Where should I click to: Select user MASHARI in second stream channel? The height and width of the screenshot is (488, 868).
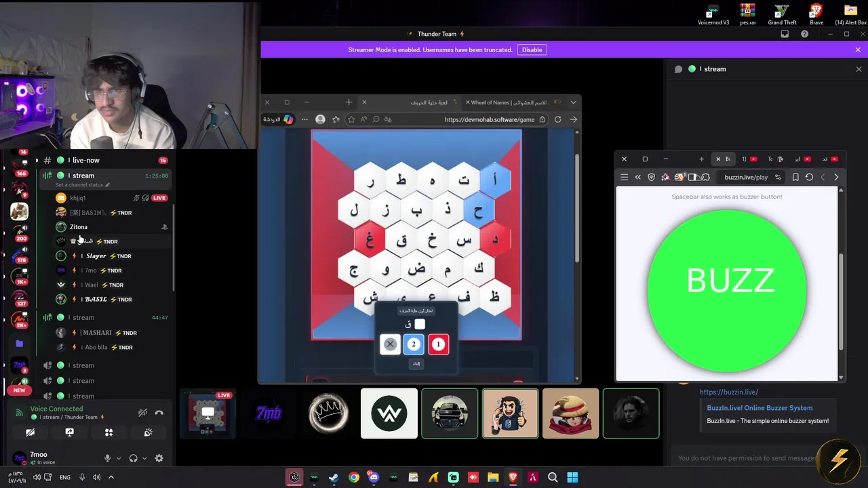pos(97,333)
